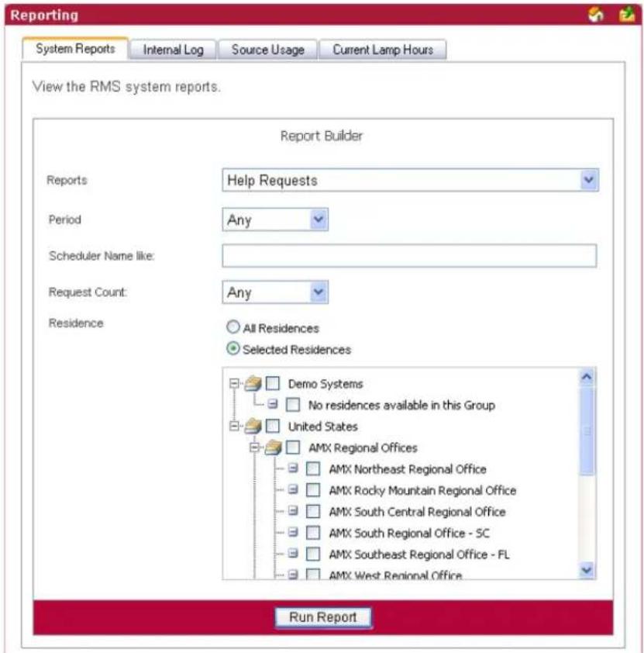Click the export icon in Reporting header
The width and height of the screenshot is (644, 653).
coord(626,14)
